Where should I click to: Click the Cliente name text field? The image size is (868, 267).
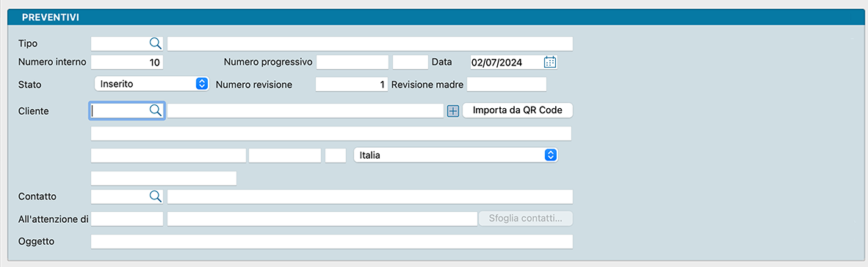coord(305,111)
